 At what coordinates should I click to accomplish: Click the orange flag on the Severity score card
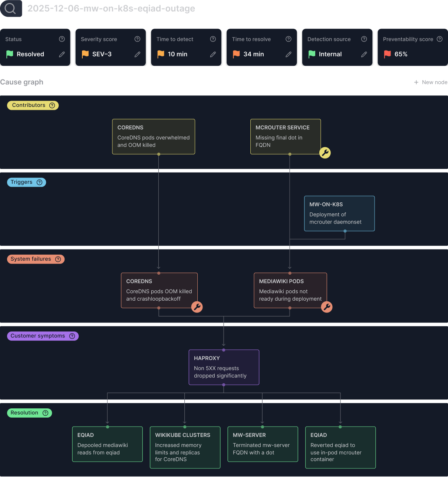[x=85, y=54]
